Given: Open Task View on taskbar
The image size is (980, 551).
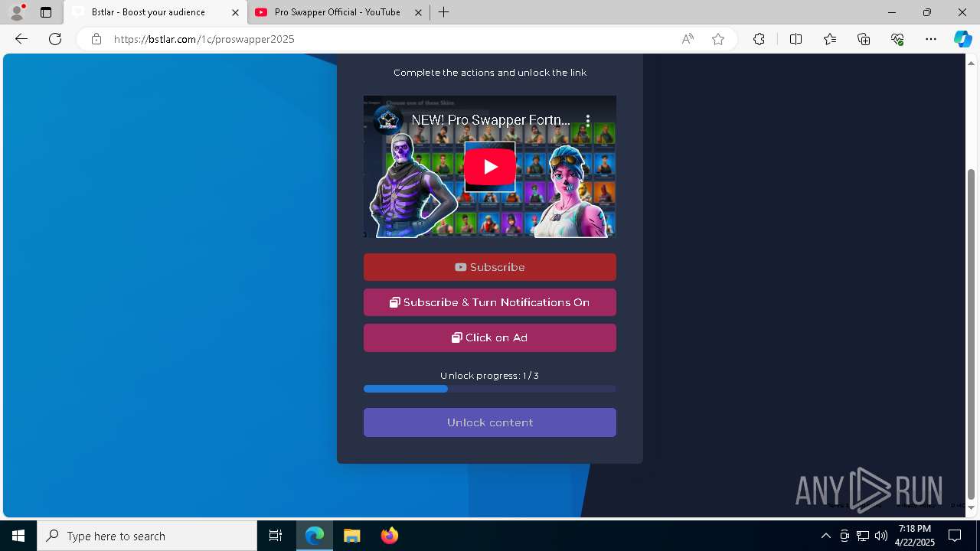Looking at the screenshot, I should pyautogui.click(x=276, y=536).
